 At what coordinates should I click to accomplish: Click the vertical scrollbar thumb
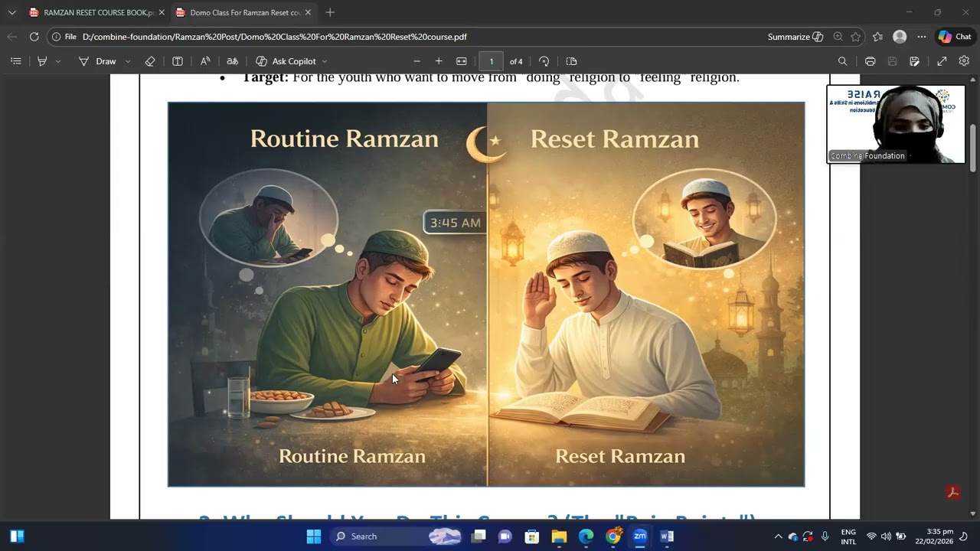973,148
